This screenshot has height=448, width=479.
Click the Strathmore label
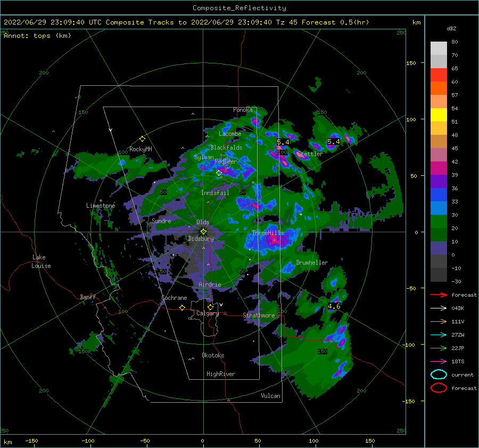(x=259, y=315)
